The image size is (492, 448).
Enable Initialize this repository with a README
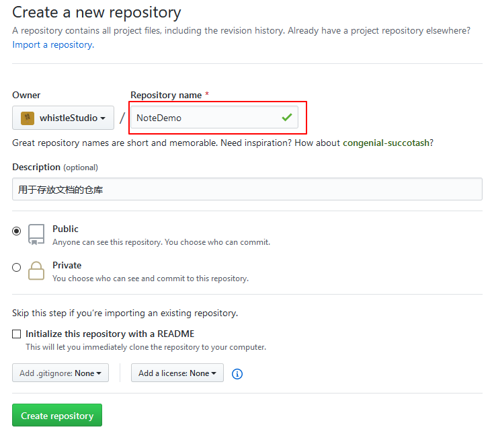coord(17,334)
